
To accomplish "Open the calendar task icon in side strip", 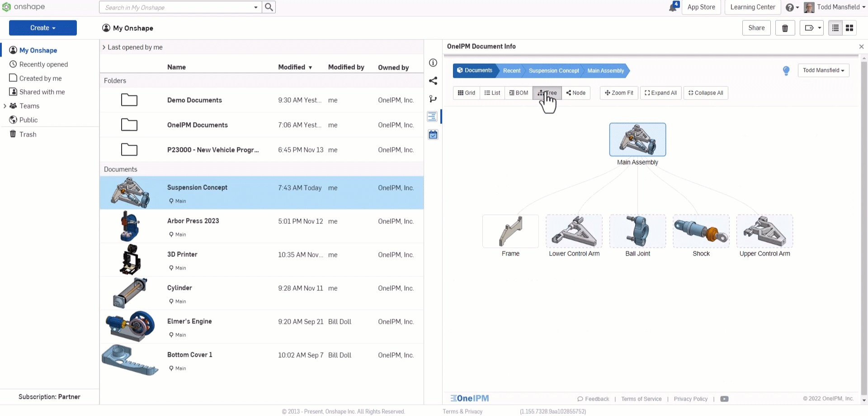I will (x=433, y=135).
